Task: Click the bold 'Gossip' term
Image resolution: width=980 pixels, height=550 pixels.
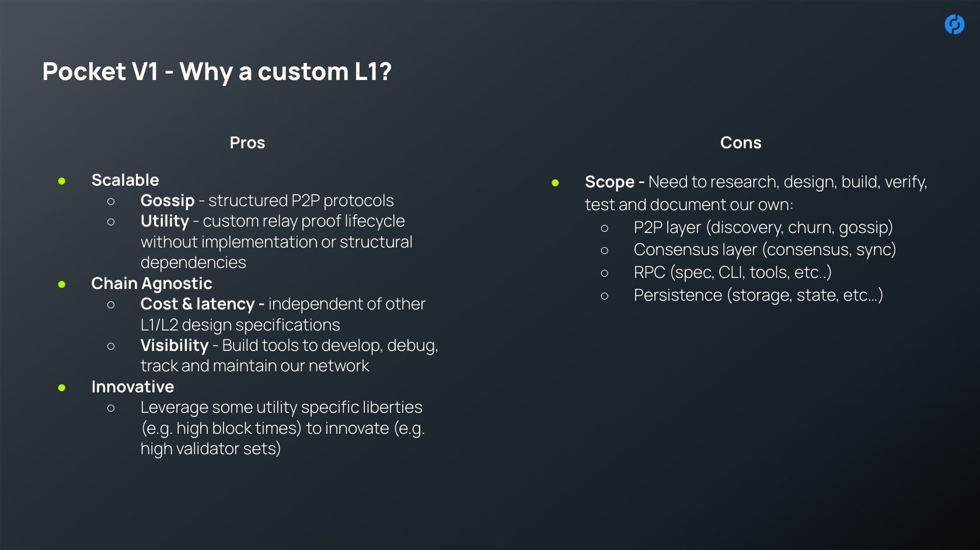Action: pos(167,201)
